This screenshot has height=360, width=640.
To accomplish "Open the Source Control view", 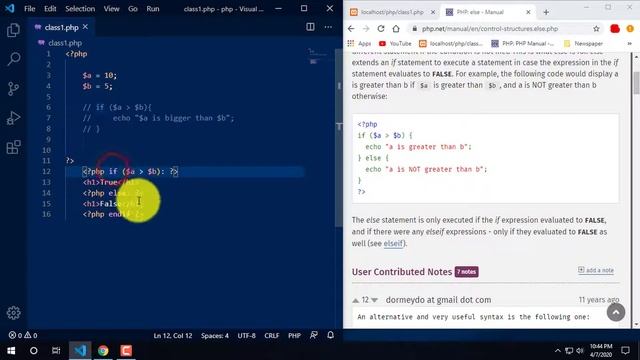I will pos(13,89).
